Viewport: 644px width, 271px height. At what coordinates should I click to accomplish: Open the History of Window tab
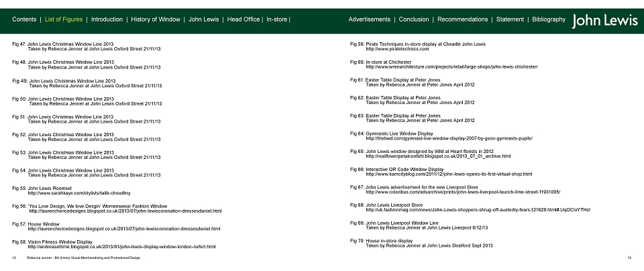pyautogui.click(x=156, y=19)
